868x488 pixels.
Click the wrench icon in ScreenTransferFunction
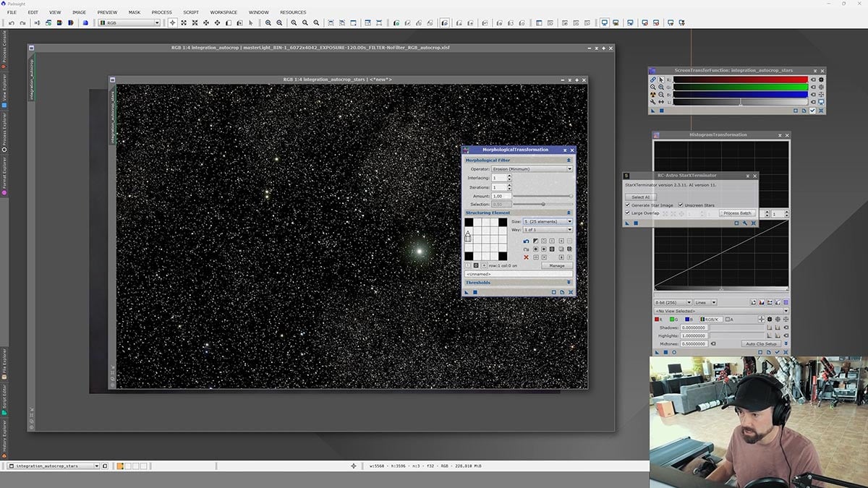(652, 102)
